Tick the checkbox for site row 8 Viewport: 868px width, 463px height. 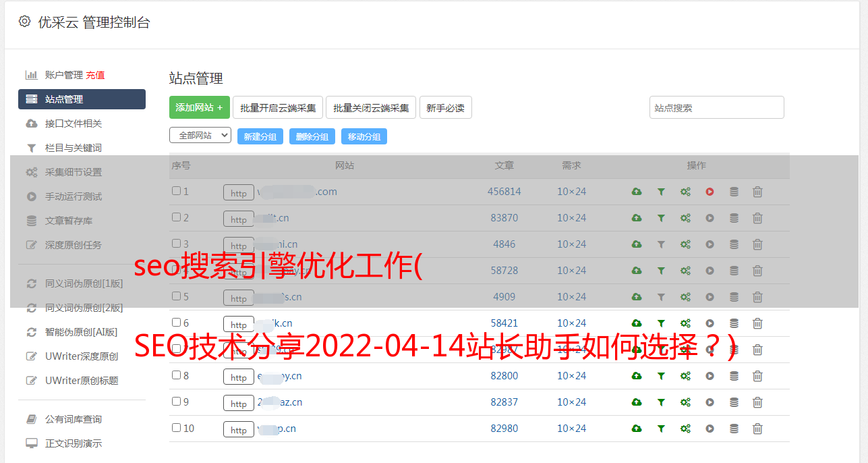click(176, 375)
